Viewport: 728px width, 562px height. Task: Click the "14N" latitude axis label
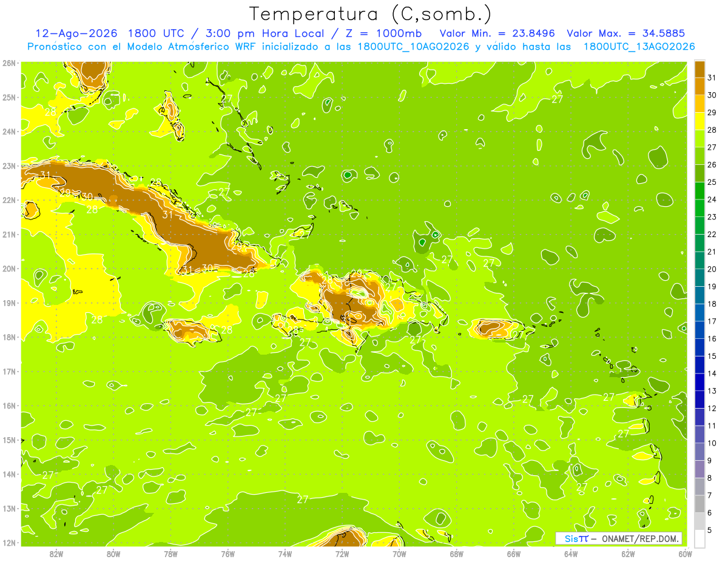pyautogui.click(x=9, y=474)
